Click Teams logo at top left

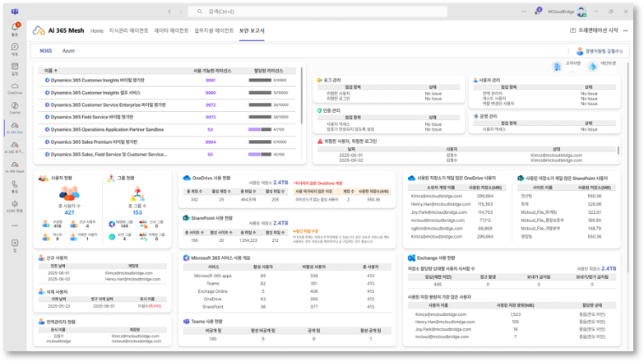click(x=15, y=12)
